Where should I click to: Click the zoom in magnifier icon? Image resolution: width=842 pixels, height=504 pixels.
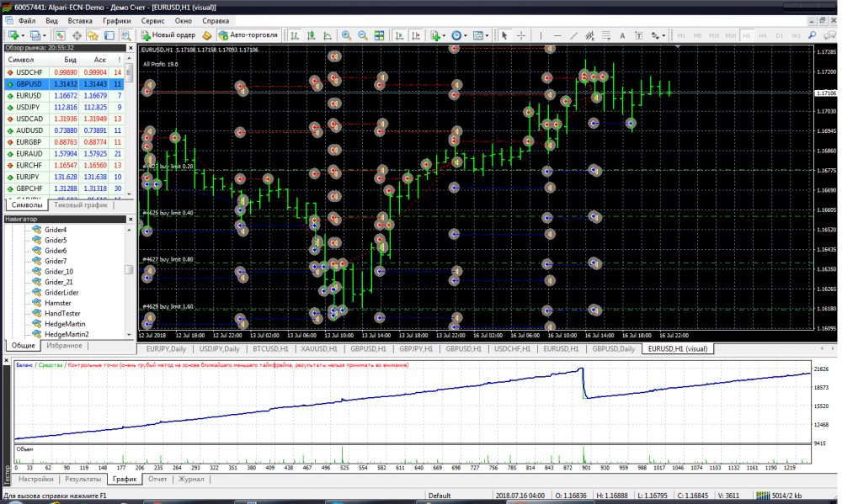346,35
